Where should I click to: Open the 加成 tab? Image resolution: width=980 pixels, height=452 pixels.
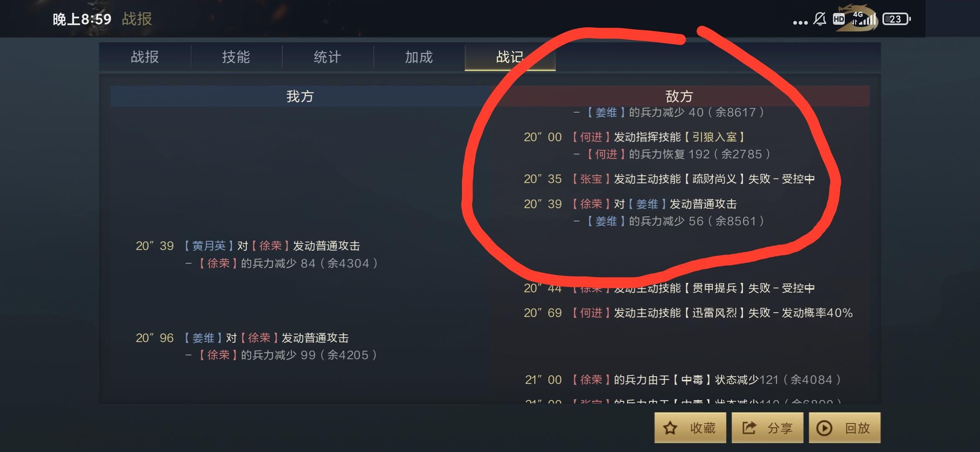pos(419,57)
